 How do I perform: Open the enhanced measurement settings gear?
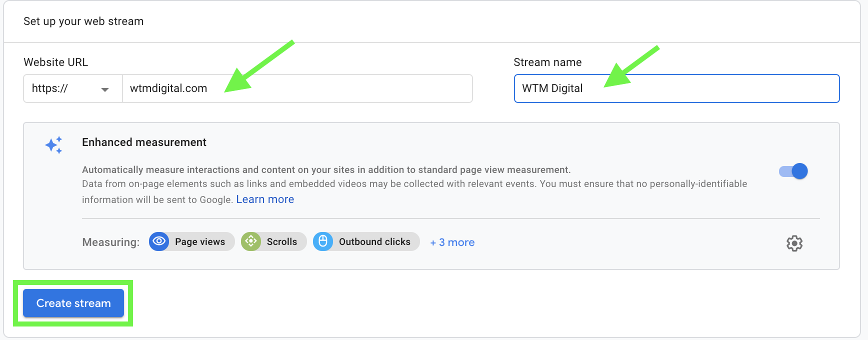pyautogui.click(x=794, y=243)
